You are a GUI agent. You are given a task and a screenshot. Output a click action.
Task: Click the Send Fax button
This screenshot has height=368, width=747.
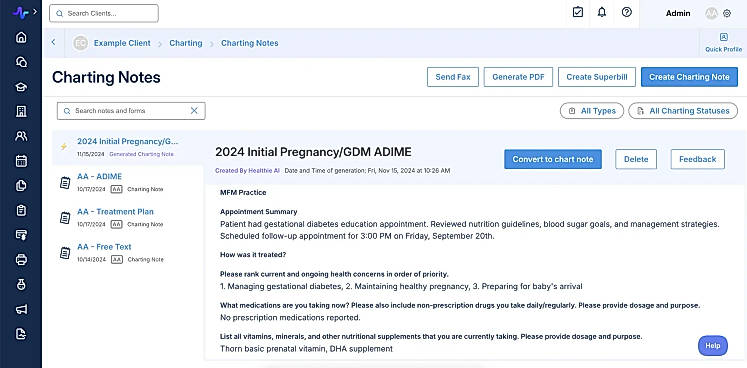pyautogui.click(x=453, y=77)
